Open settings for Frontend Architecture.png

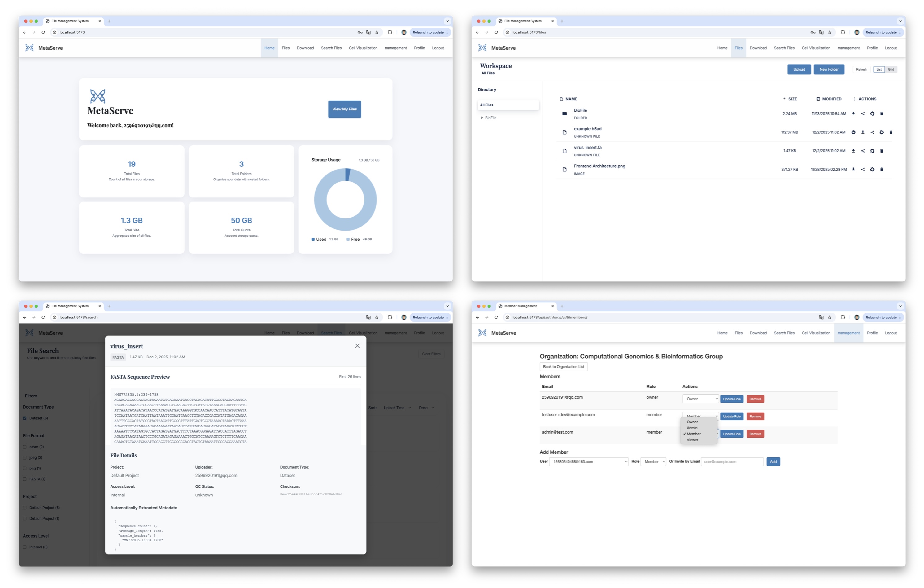[x=872, y=170]
